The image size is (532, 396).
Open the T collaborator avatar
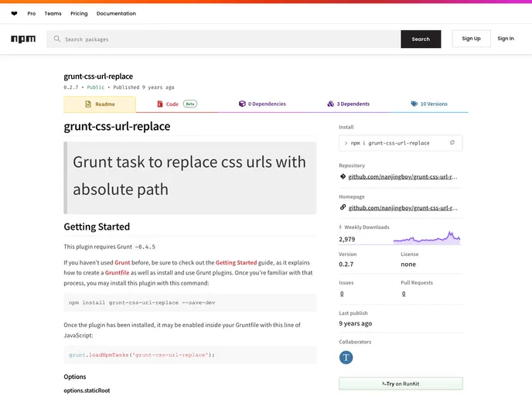point(346,357)
